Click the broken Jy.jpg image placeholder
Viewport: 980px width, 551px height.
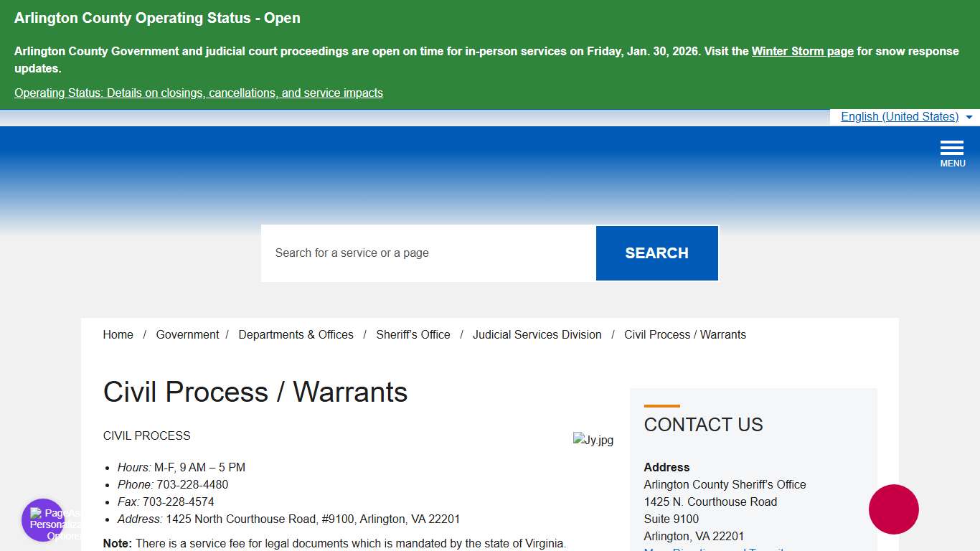(x=593, y=439)
